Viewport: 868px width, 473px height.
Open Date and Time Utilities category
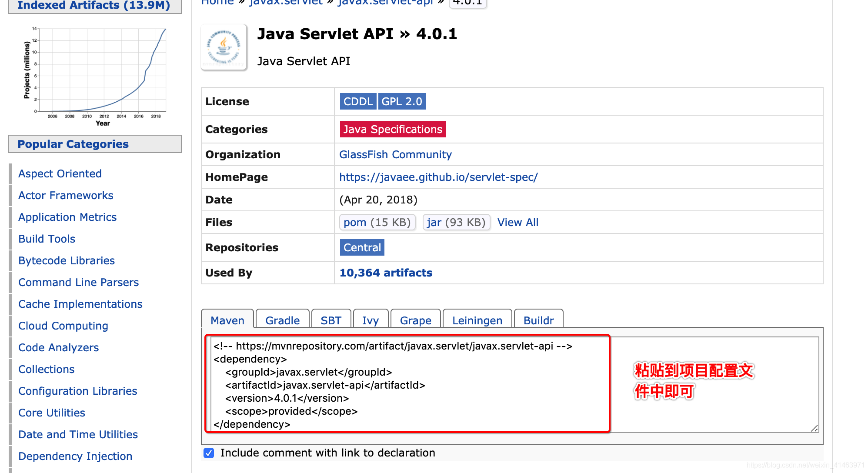click(78, 434)
